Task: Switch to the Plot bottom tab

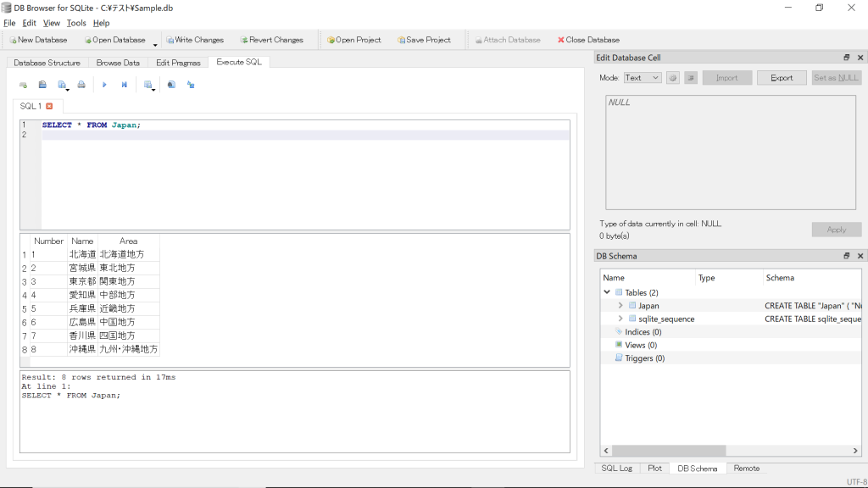Action: [654, 468]
